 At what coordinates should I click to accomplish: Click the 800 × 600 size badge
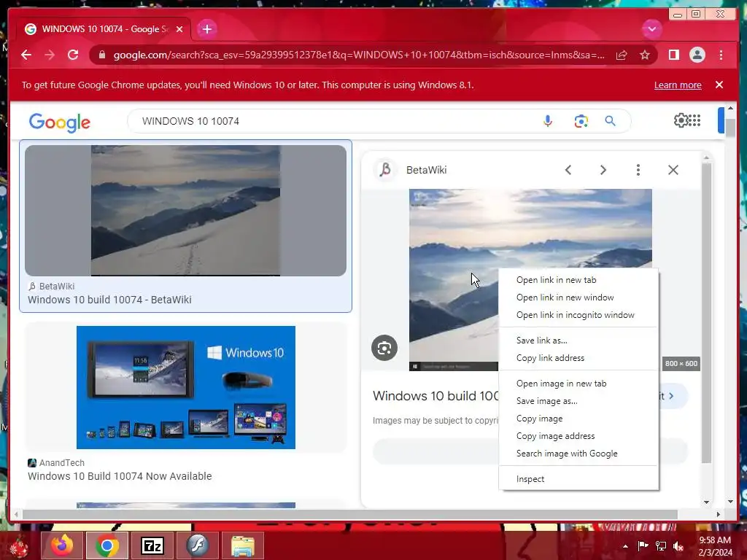[x=681, y=364]
